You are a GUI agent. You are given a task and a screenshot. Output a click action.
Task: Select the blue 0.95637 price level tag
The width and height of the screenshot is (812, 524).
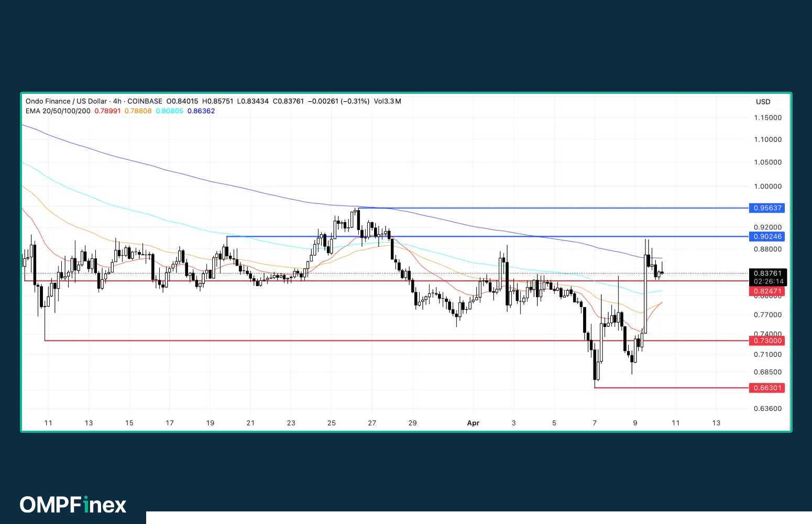coord(767,208)
